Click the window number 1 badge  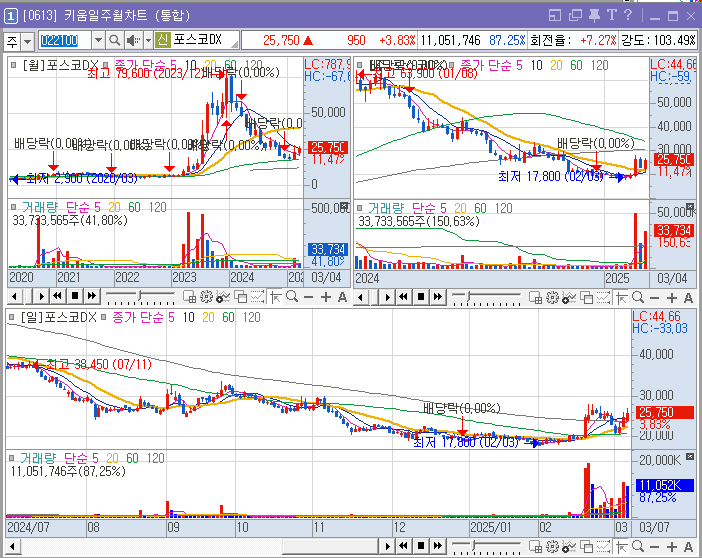(x=11, y=16)
